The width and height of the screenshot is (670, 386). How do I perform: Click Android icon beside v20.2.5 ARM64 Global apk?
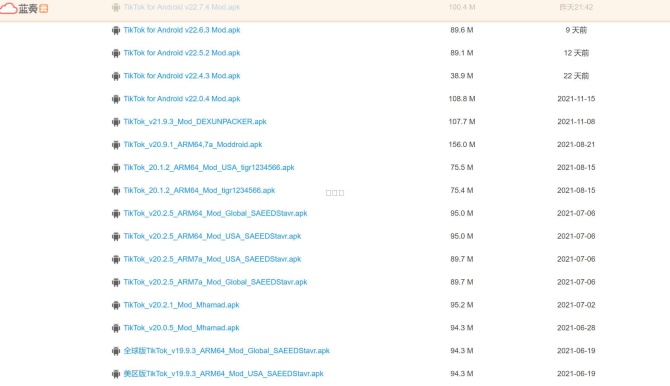pos(116,213)
